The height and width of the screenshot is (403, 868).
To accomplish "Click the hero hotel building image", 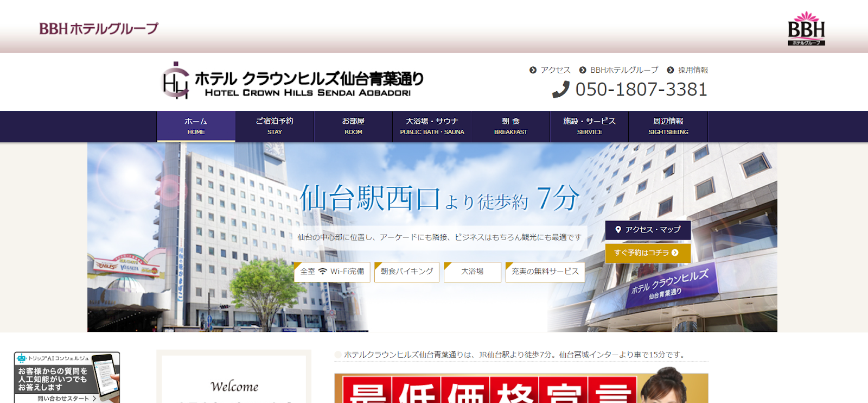I will pyautogui.click(x=432, y=237).
